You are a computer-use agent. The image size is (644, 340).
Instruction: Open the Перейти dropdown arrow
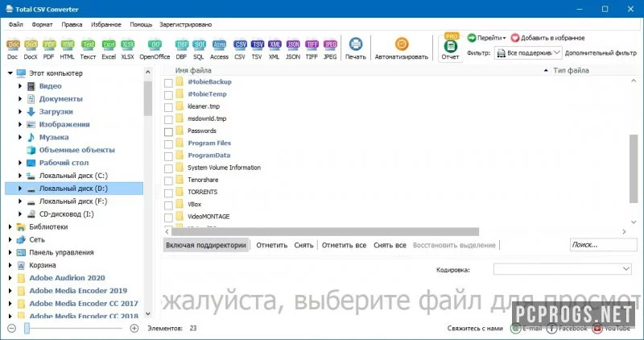point(505,38)
